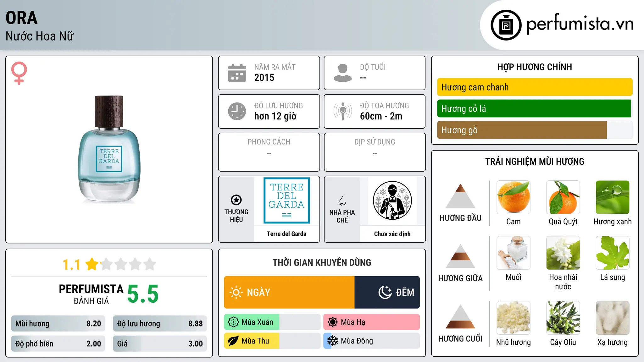
Task: Click the Độ lưu hương 8.88 score bar
Action: pos(160,323)
